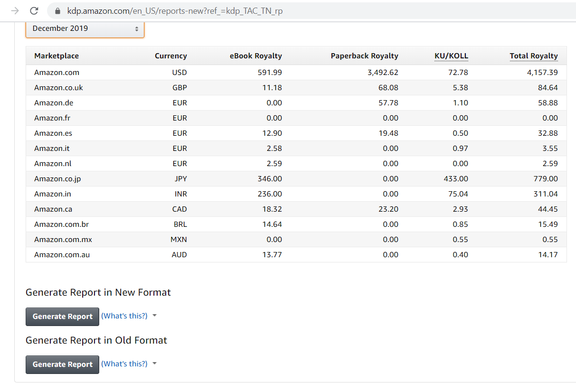
Task: Click total royalty value 44.45
Action: coord(548,209)
